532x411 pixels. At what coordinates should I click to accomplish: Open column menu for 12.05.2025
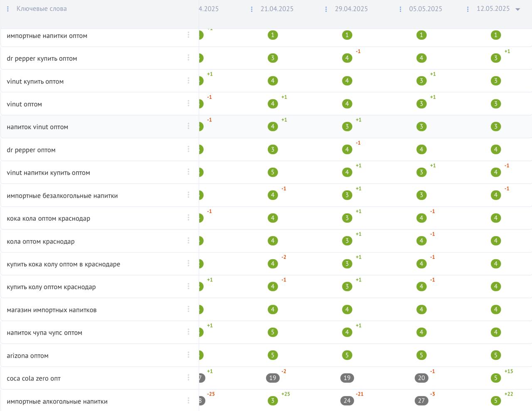point(468,9)
